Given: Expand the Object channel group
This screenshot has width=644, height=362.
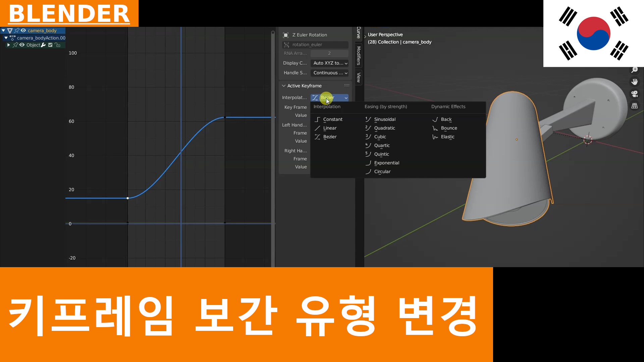Looking at the screenshot, I should pyautogui.click(x=9, y=45).
